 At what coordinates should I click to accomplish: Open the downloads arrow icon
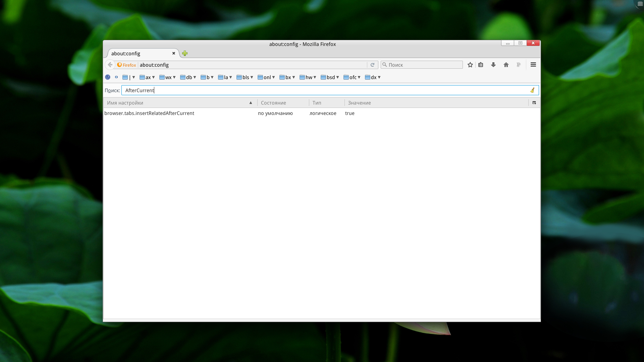493,65
